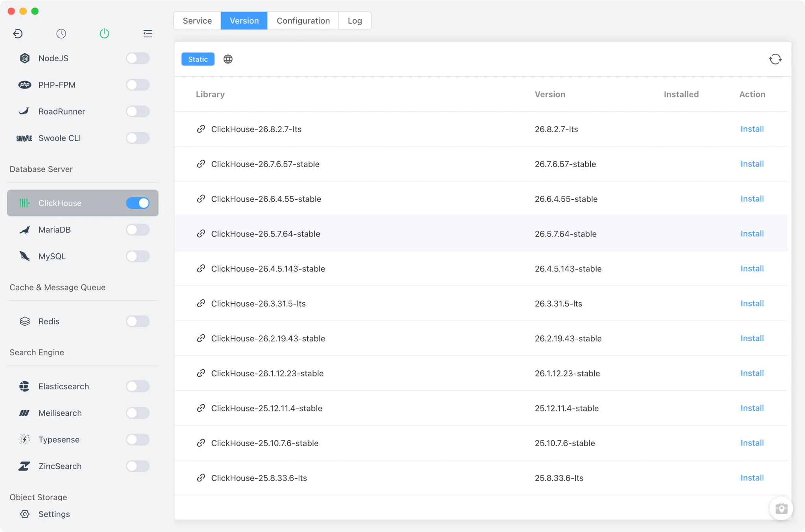Open the Configuration tab
The height and width of the screenshot is (532, 805).
click(303, 20)
